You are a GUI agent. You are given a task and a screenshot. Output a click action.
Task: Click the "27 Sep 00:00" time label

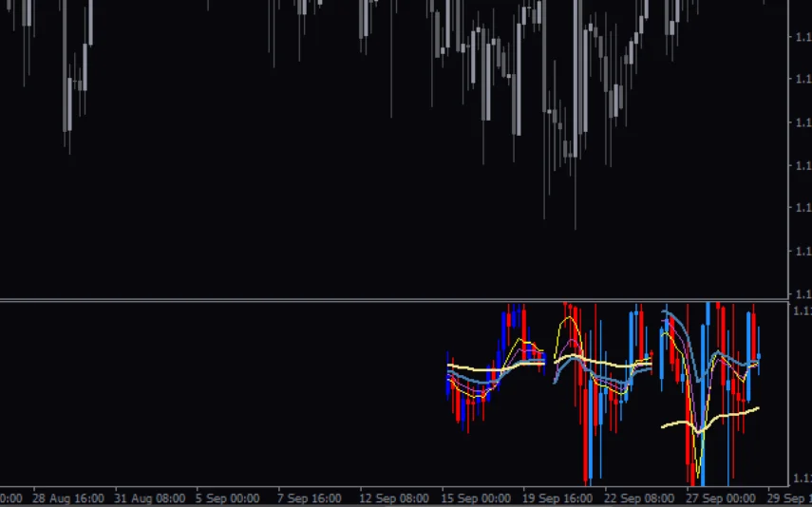click(724, 498)
